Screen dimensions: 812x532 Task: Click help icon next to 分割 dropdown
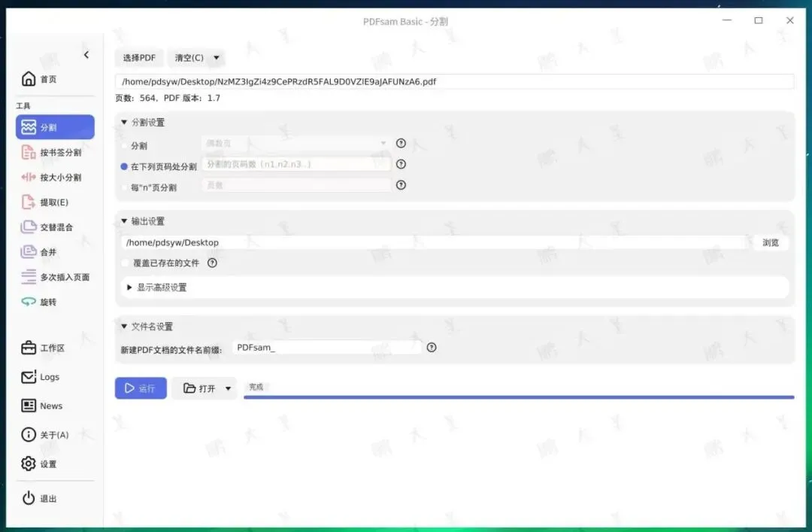click(x=401, y=143)
